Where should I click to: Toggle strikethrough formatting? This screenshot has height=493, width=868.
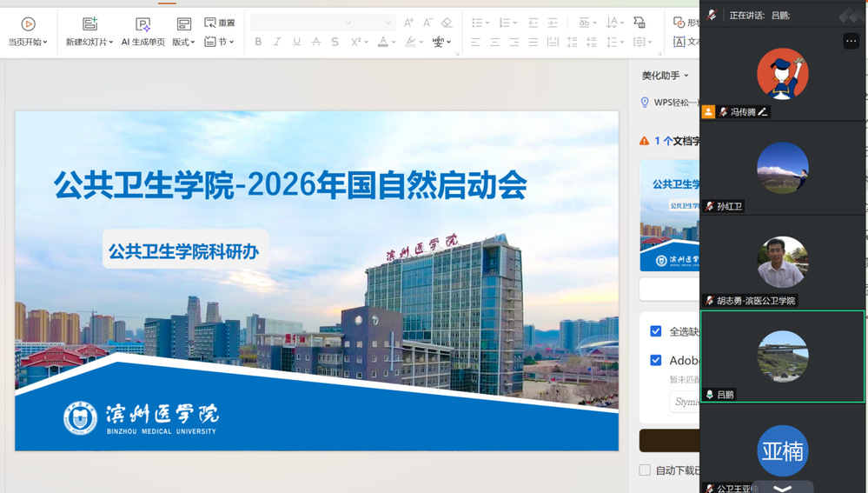(x=316, y=42)
